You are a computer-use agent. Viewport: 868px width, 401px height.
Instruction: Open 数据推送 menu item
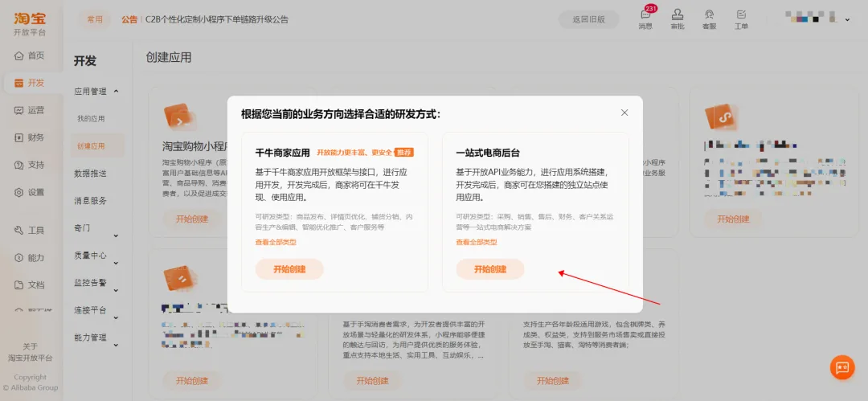coord(90,174)
